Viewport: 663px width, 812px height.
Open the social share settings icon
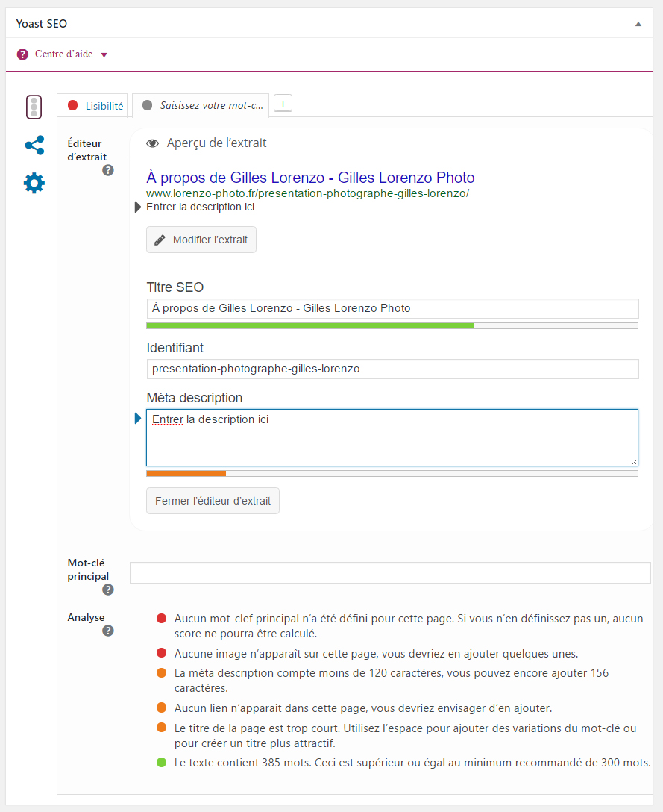coord(34,146)
